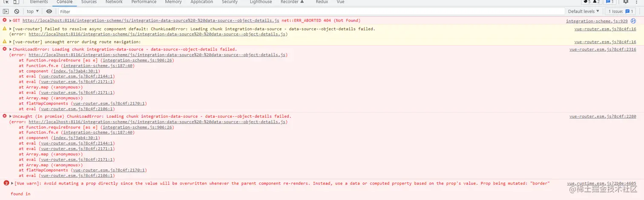
Task: Open index.js?3ab4:30:1 link in ChunkLoadError stack
Action: click(x=76, y=71)
